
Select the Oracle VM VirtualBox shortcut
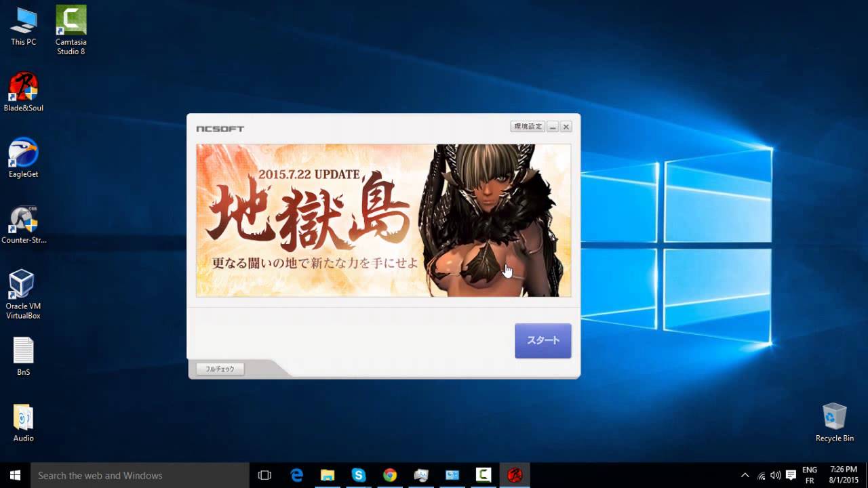tap(23, 295)
